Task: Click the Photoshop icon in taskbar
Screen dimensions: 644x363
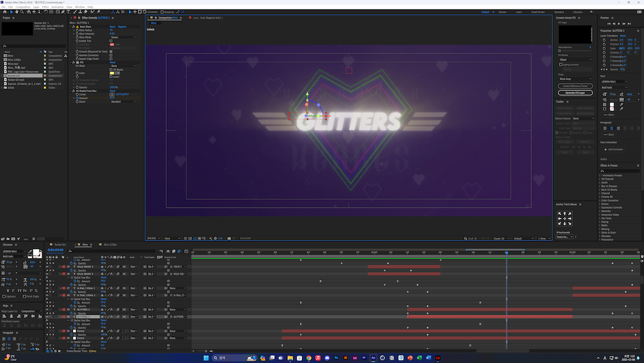Action: point(336,358)
